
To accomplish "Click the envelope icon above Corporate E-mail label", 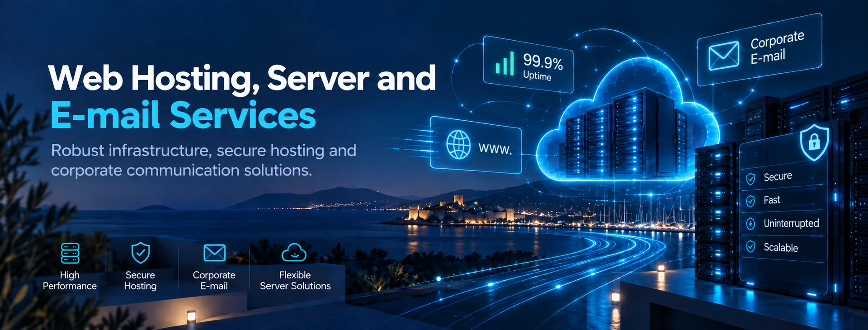I will coord(214,253).
